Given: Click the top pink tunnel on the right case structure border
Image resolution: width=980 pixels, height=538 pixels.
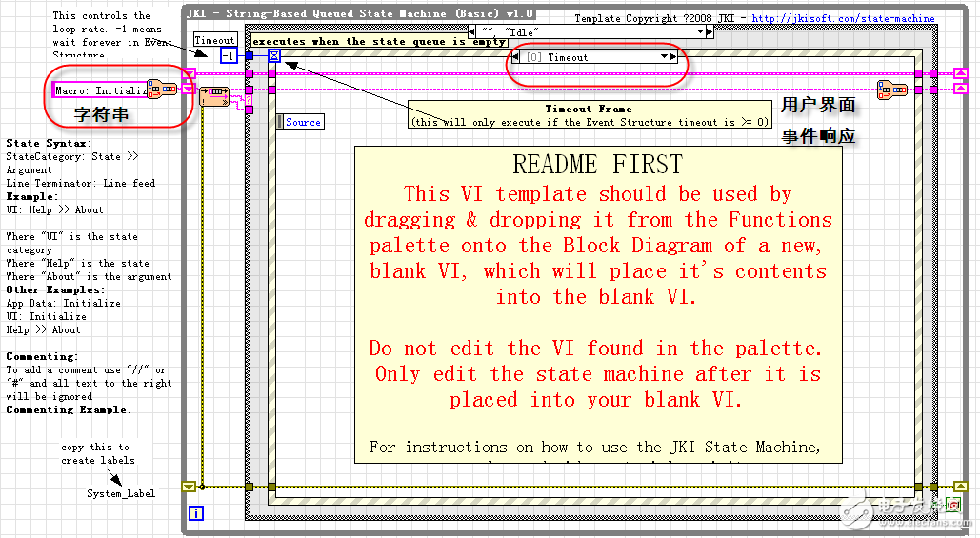Looking at the screenshot, I should click(933, 73).
